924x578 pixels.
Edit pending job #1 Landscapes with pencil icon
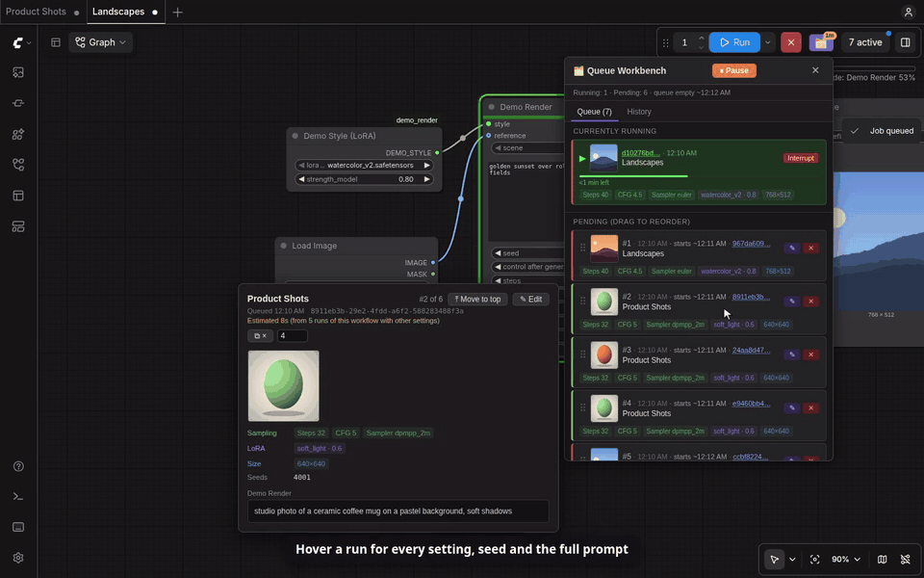click(792, 248)
